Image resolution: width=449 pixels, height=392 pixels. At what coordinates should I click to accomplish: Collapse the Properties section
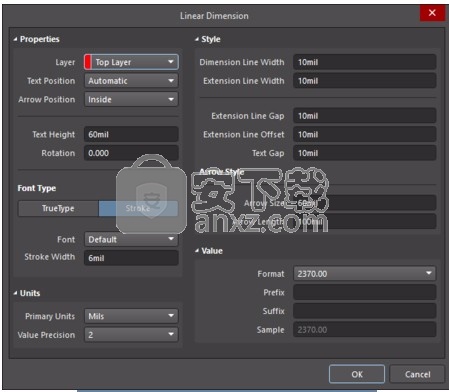[15, 39]
